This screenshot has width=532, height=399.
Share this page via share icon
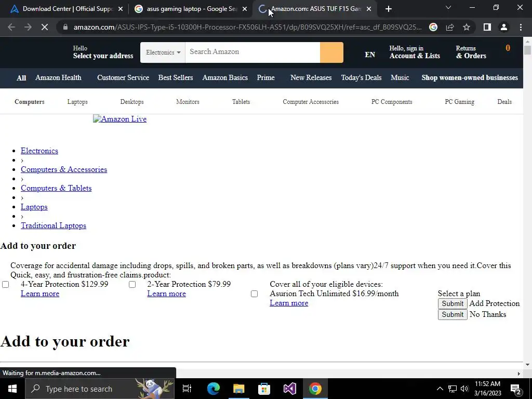click(x=450, y=27)
